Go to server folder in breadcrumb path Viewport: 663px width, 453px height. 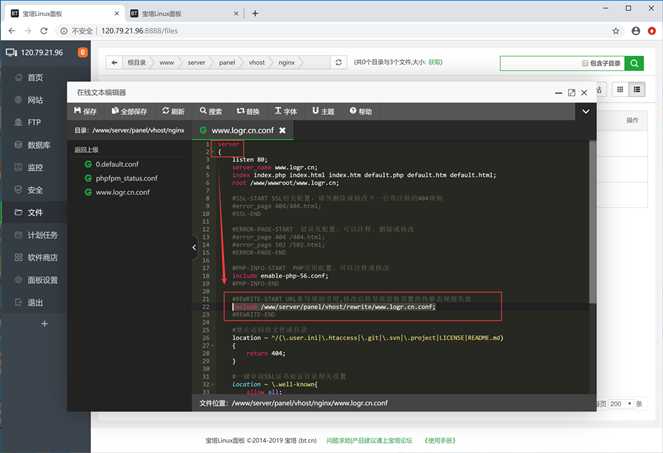tap(196, 62)
